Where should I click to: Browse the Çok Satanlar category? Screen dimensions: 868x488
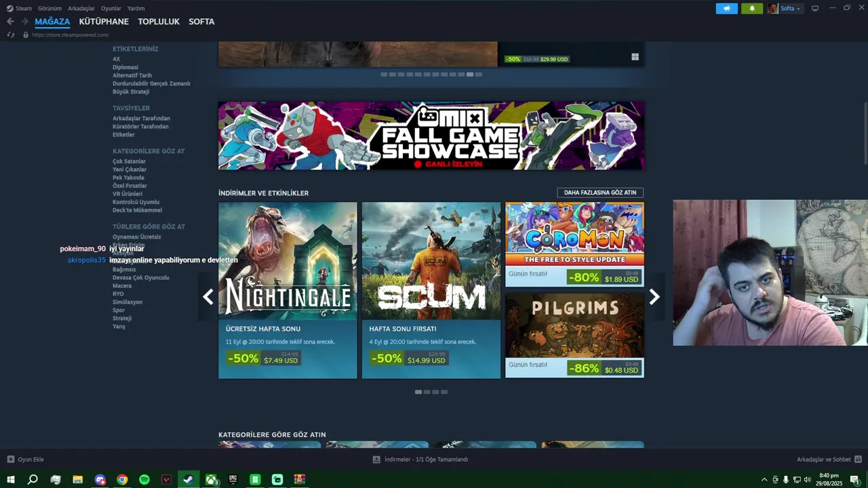tap(129, 161)
